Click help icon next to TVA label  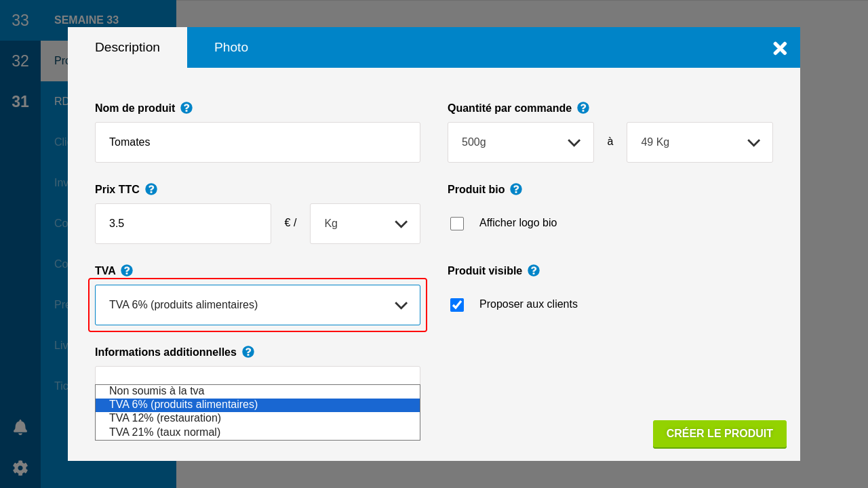(127, 270)
